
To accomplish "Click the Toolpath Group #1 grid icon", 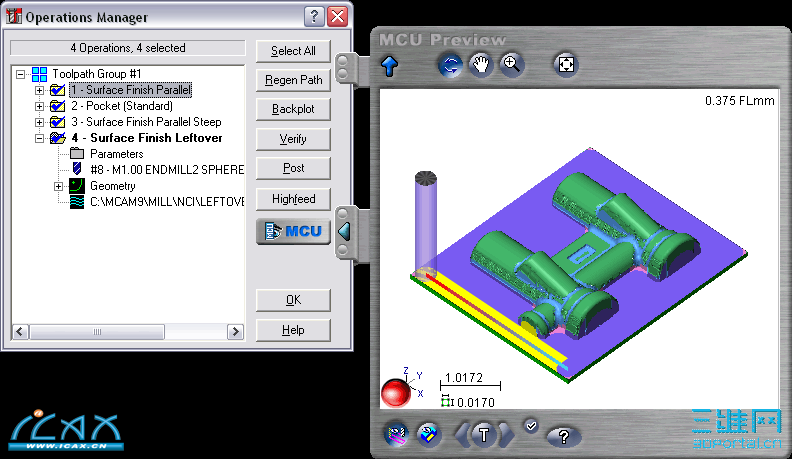I will [x=39, y=74].
